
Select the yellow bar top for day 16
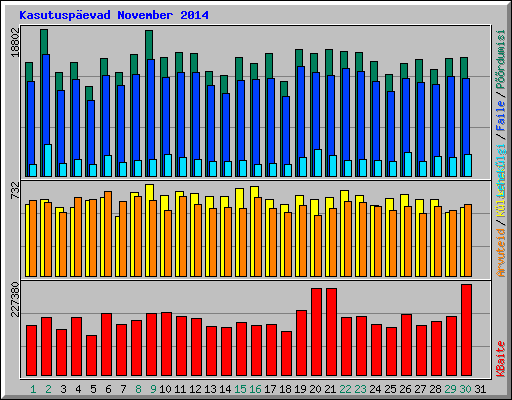coord(254,192)
